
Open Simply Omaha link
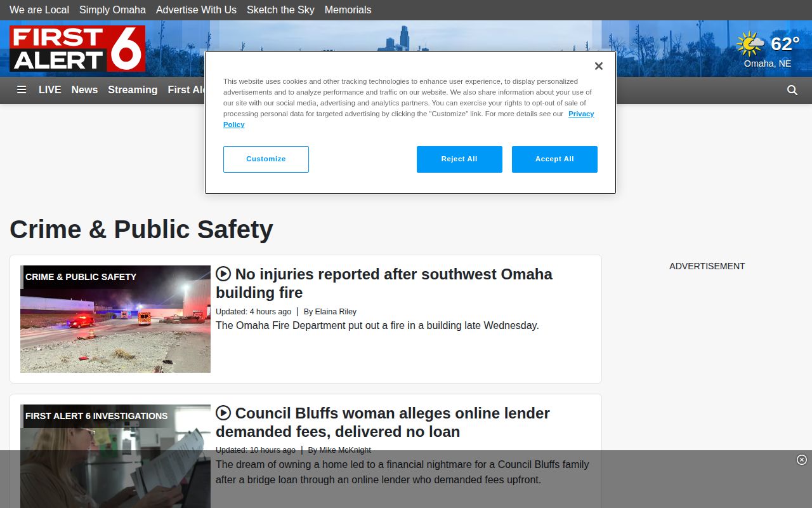pyautogui.click(x=112, y=10)
